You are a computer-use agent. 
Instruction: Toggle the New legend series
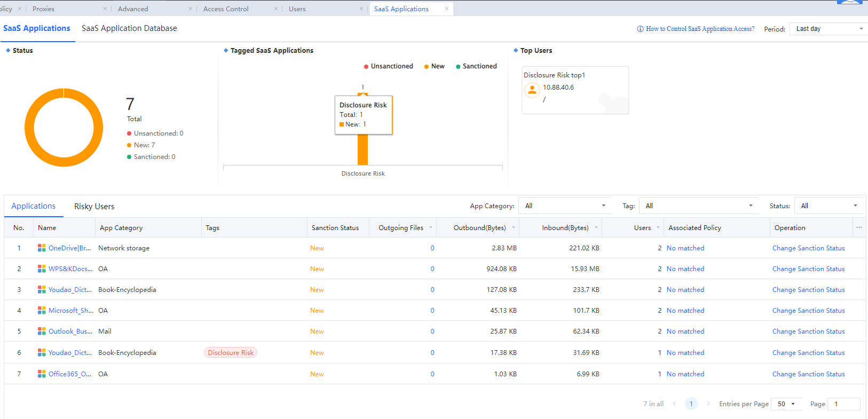pos(435,66)
